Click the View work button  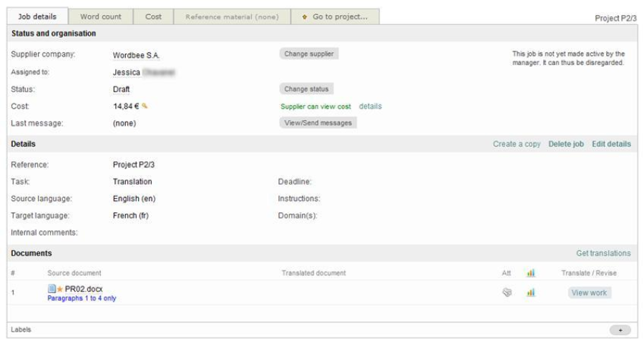tap(589, 292)
